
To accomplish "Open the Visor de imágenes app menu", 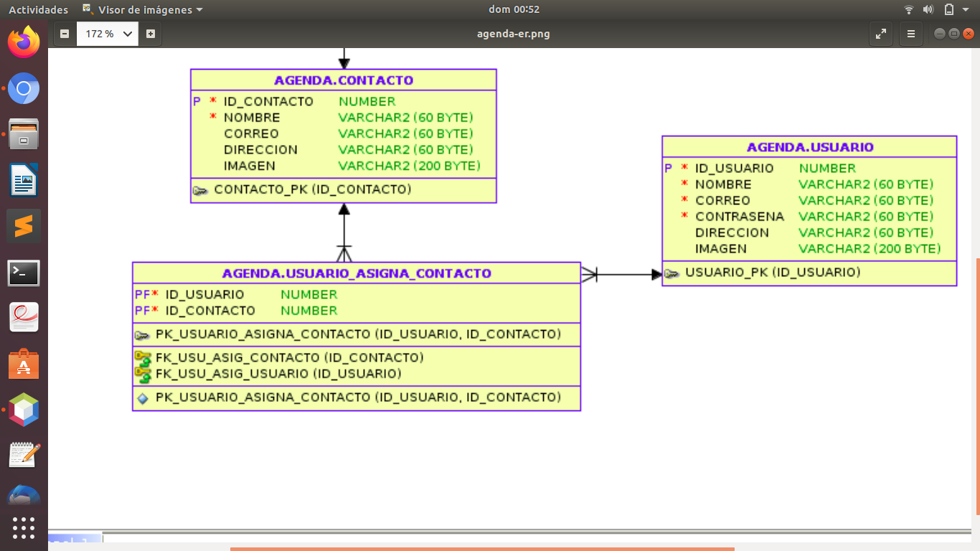I will [x=143, y=9].
